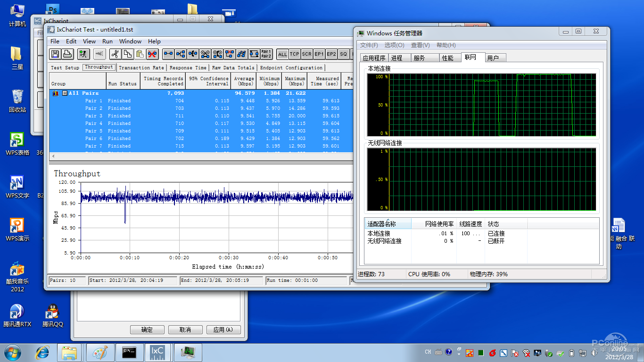This screenshot has width=644, height=362.
Task: Click the Task Manager taskbar icon
Action: (x=188, y=352)
